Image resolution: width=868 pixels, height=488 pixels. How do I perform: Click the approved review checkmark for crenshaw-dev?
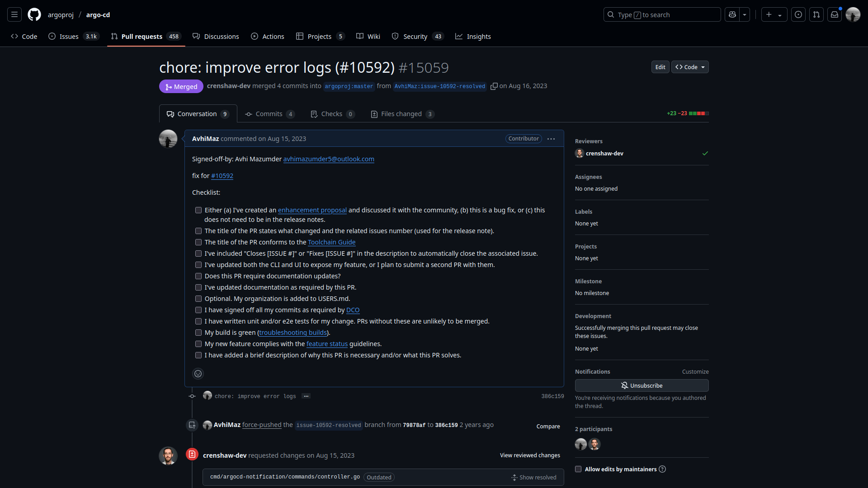705,154
